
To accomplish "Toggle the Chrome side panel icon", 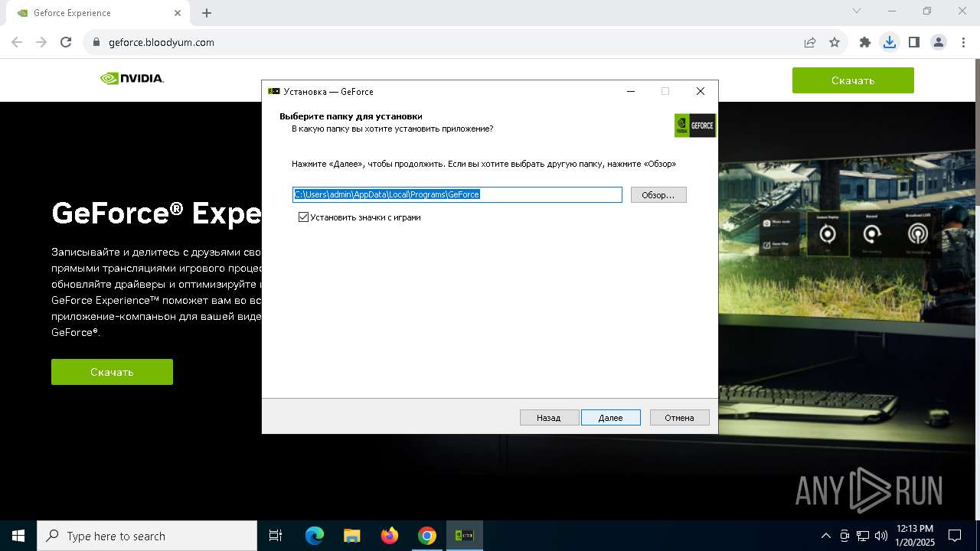I will tap(914, 42).
